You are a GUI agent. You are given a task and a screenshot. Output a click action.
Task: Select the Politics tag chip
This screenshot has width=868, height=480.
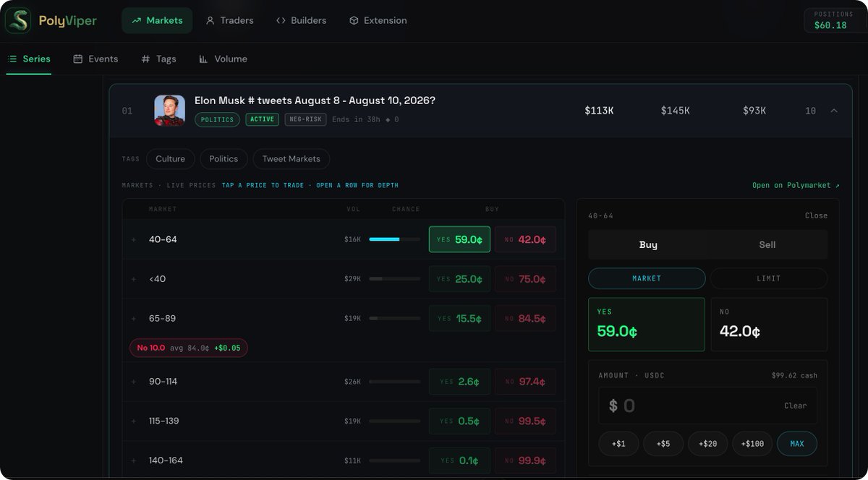(224, 159)
